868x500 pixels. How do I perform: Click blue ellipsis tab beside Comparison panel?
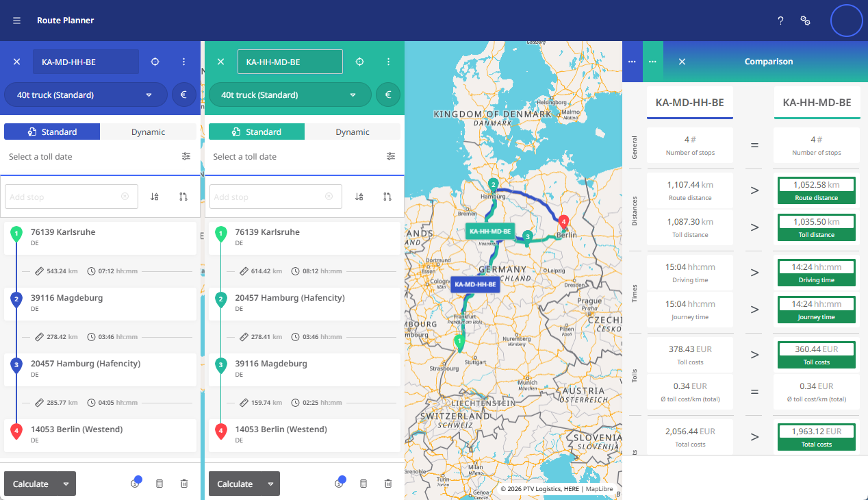click(x=631, y=62)
